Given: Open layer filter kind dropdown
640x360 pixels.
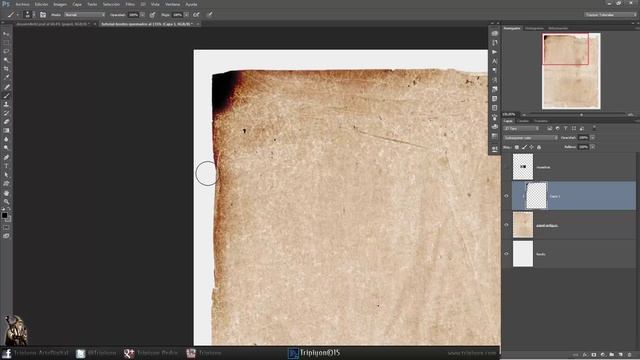Looking at the screenshot, I should [522, 129].
